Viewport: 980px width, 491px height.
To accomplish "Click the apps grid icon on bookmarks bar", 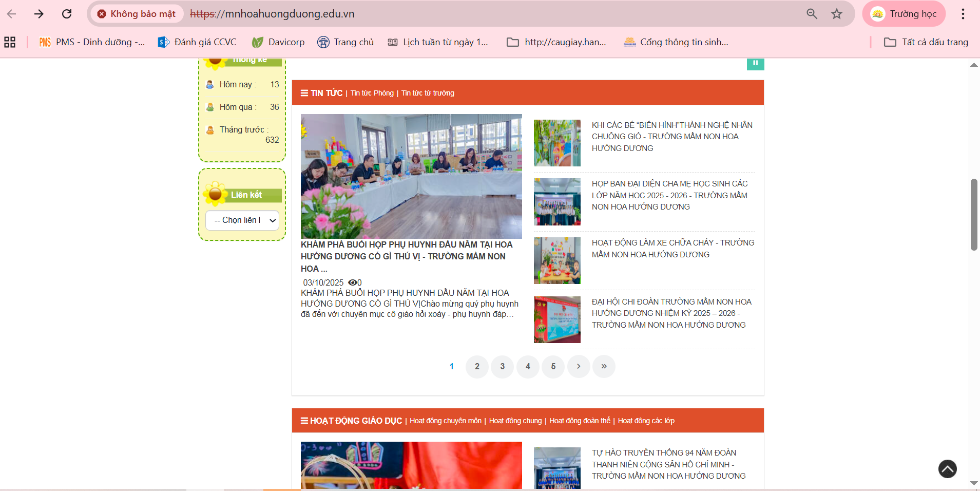I will coord(9,42).
